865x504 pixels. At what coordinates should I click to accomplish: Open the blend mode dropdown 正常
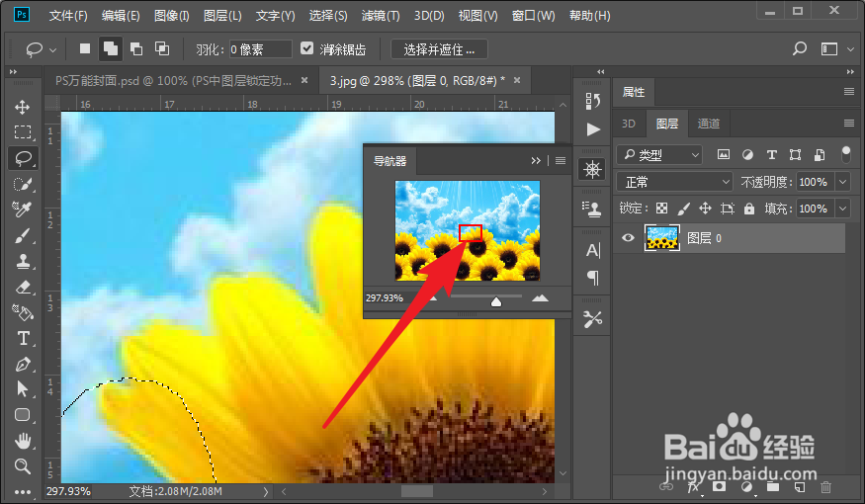(x=674, y=182)
